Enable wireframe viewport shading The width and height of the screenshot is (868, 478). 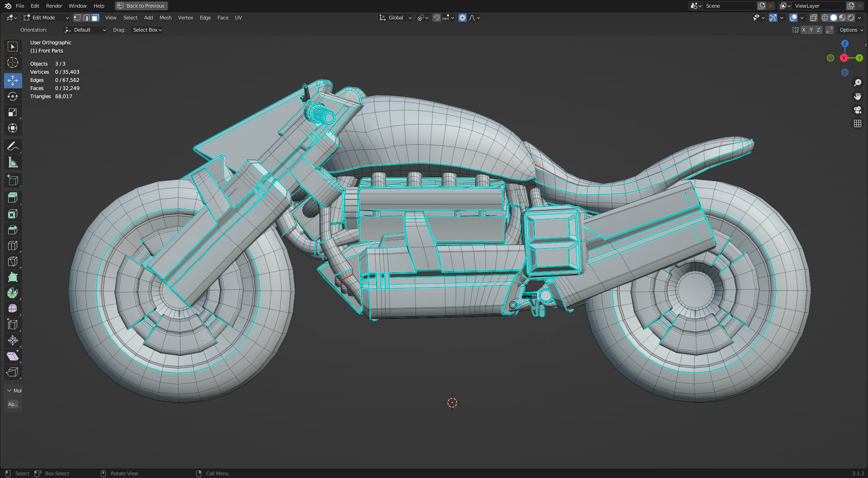coord(825,18)
